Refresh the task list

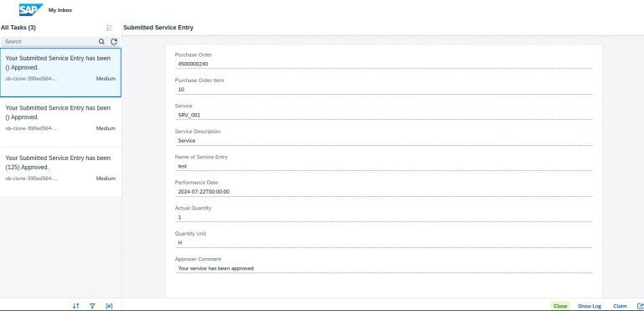(x=114, y=41)
